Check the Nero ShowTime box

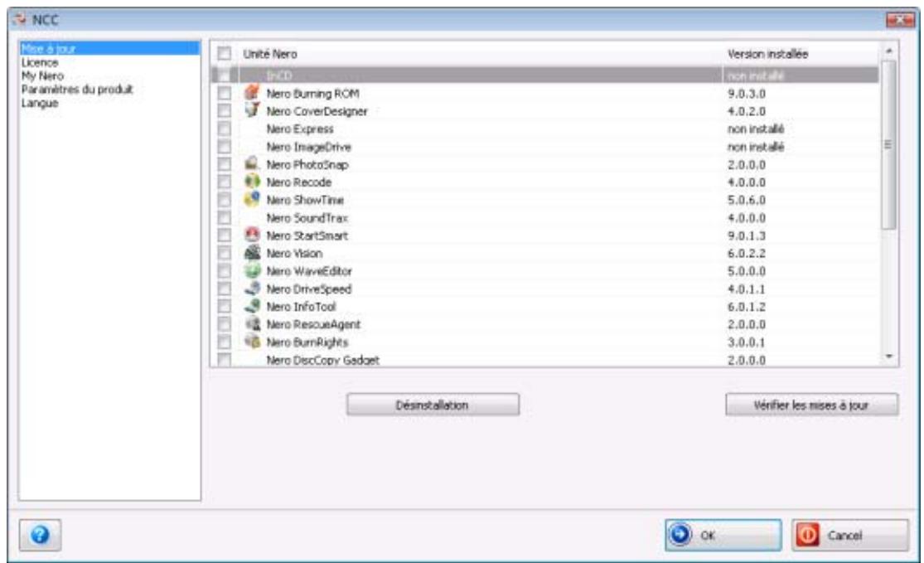[x=224, y=200]
